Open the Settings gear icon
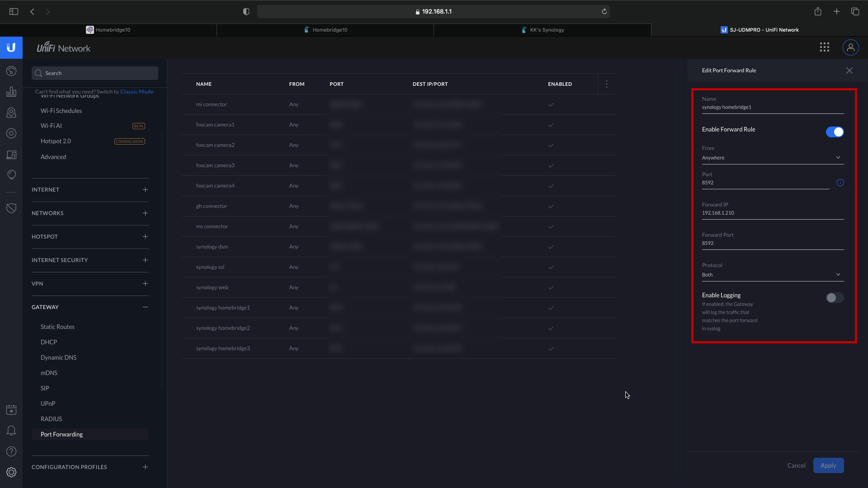Screen dimensions: 868x488 pos(11,472)
